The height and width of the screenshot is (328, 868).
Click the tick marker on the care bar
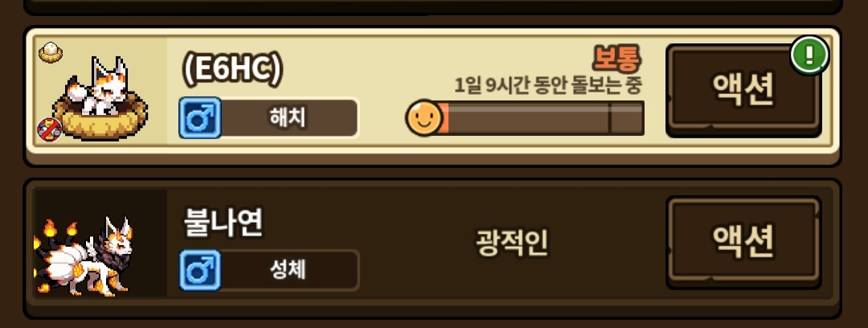pyautogui.click(x=609, y=117)
